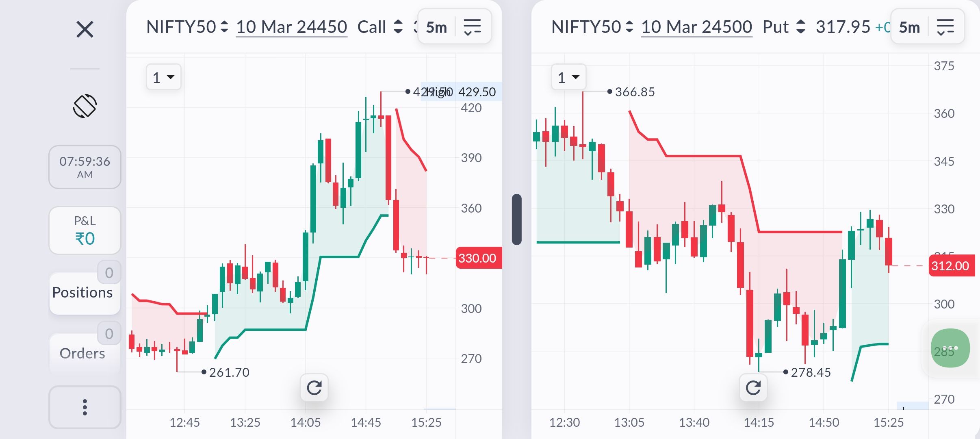Screen dimensions: 980x439
Task: Refresh the left Call chart
Action: [314, 388]
